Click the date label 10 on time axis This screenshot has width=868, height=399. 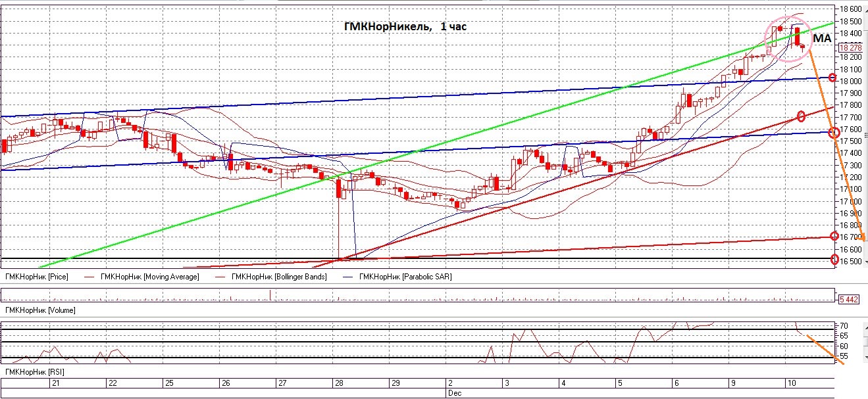pyautogui.click(x=792, y=383)
